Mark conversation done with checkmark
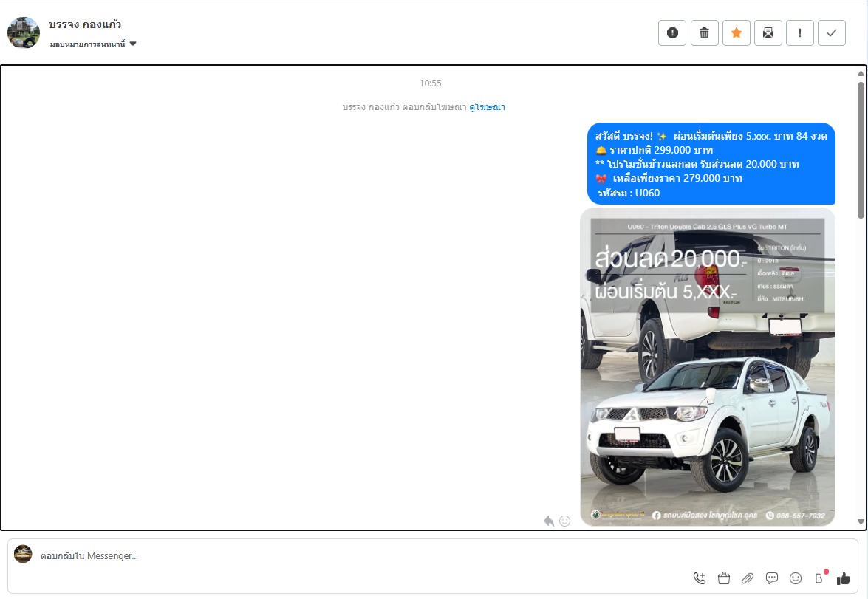This screenshot has width=868, height=599. pos(832,33)
